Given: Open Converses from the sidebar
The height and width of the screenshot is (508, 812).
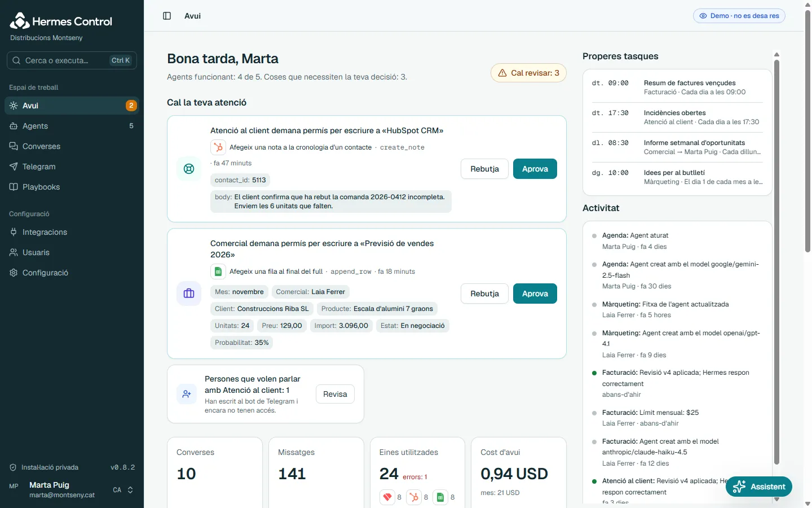Looking at the screenshot, I should (x=72, y=146).
